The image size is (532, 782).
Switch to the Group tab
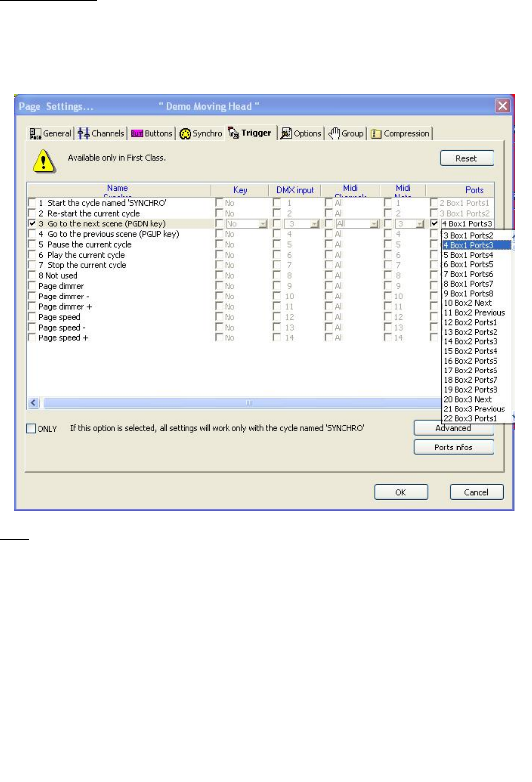pos(346,133)
